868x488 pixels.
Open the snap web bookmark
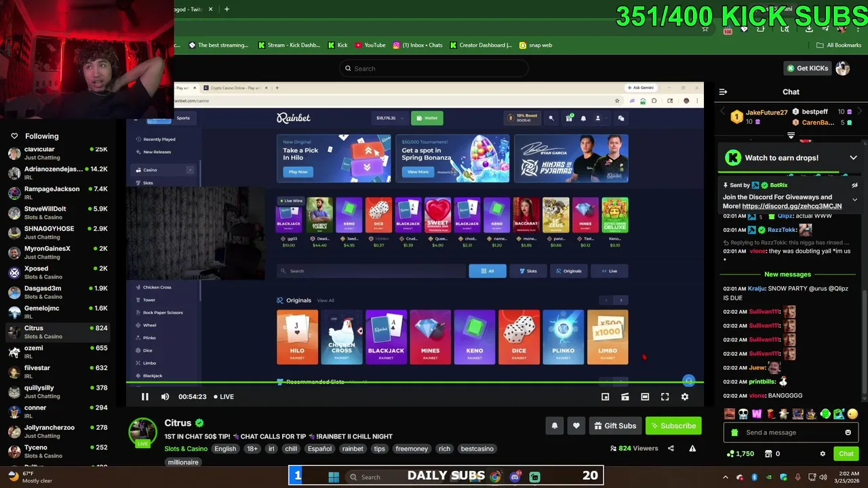(x=536, y=45)
